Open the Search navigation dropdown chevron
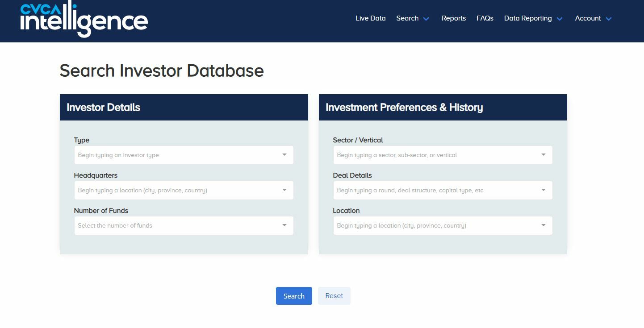 [426, 19]
